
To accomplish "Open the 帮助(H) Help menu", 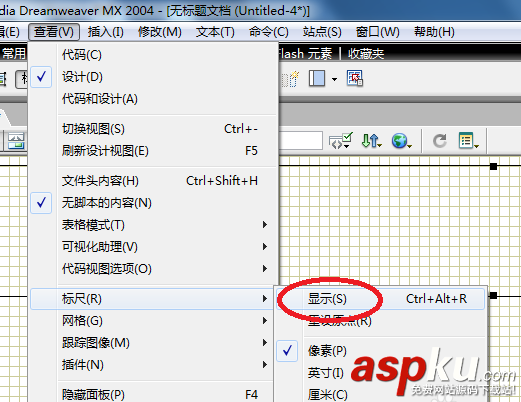I will 434,32.
